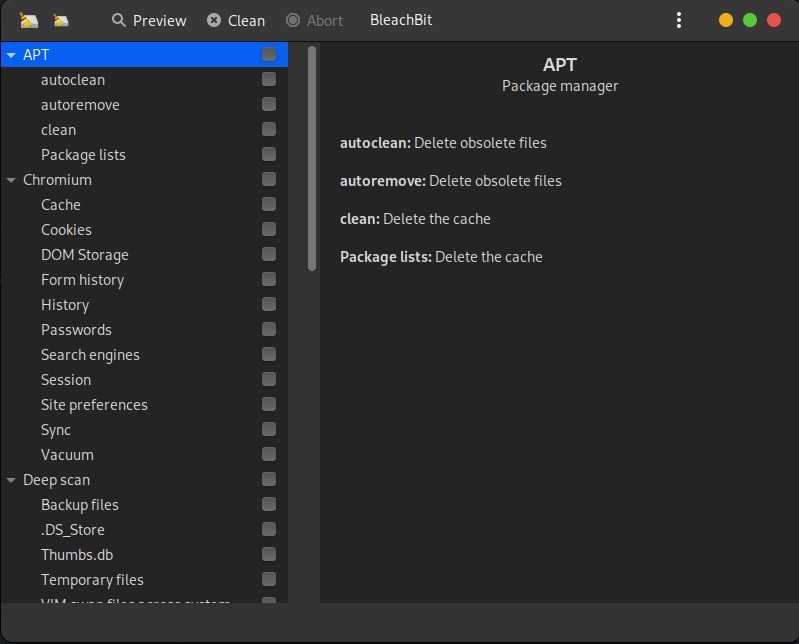
Task: Toggle the Chromium category checkbox
Action: 269,179
